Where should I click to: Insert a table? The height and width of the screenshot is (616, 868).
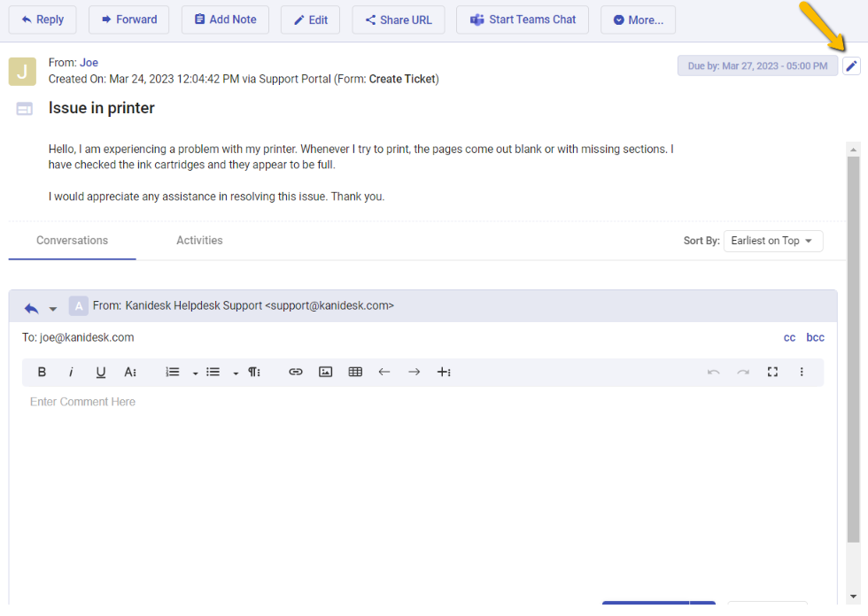(x=355, y=372)
